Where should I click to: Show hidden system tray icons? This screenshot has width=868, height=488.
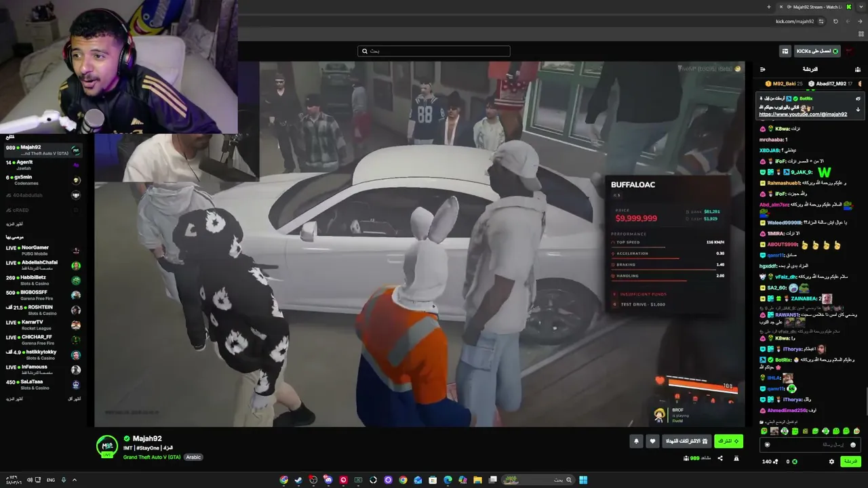click(75, 480)
